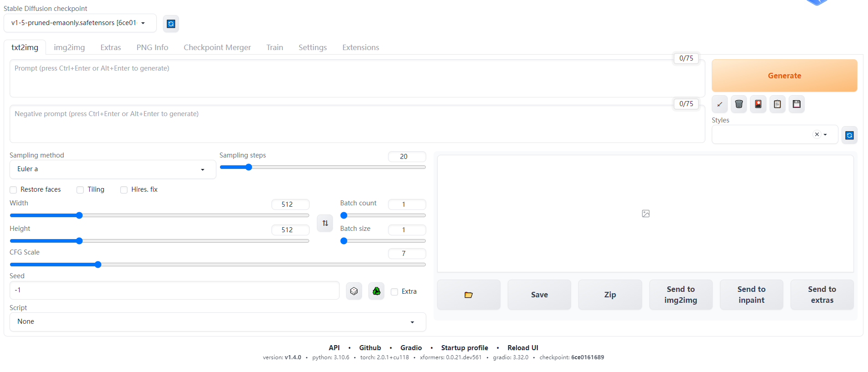This screenshot has height=372, width=868.
Task: Toggle the Tiling checkbox
Action: (81, 190)
